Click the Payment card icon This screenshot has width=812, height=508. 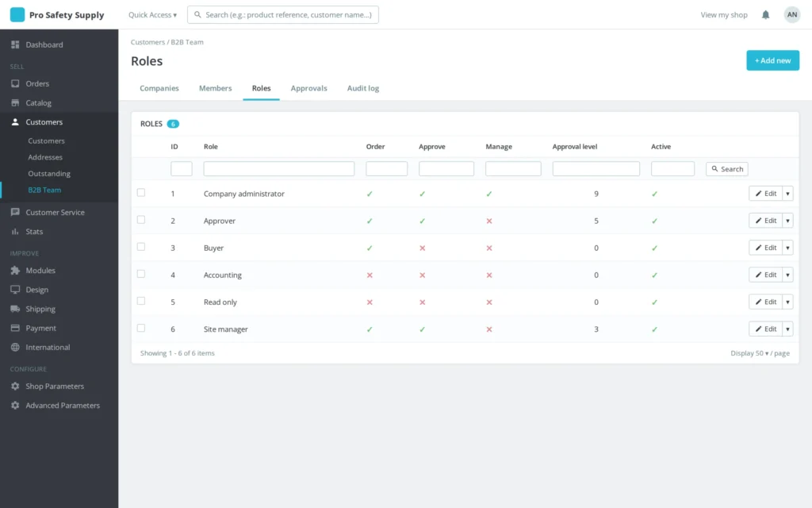tap(15, 328)
